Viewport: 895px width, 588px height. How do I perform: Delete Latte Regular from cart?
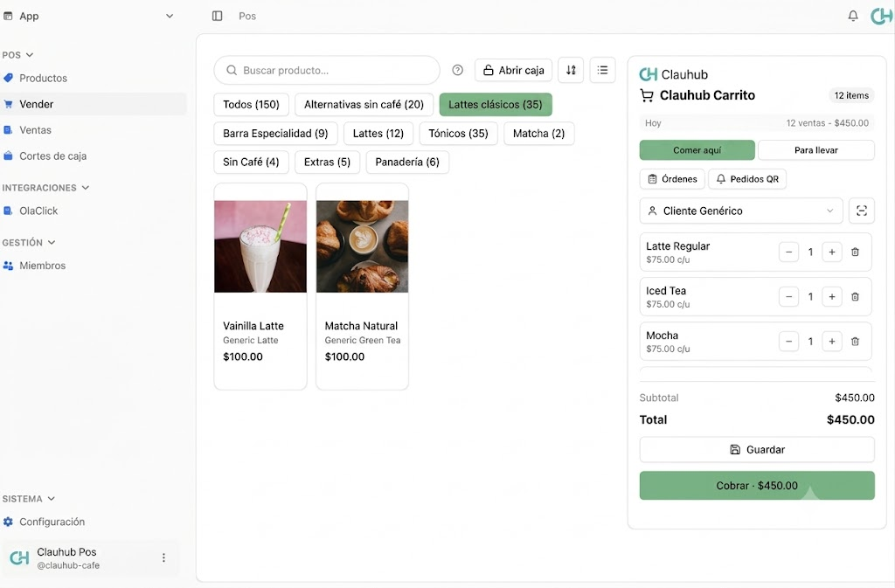855,252
